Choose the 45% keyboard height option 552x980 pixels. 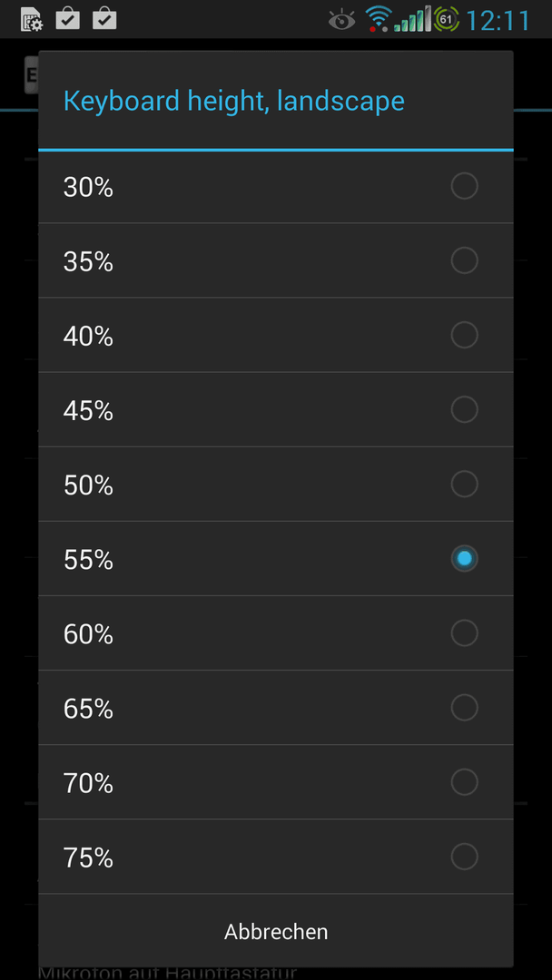point(276,409)
